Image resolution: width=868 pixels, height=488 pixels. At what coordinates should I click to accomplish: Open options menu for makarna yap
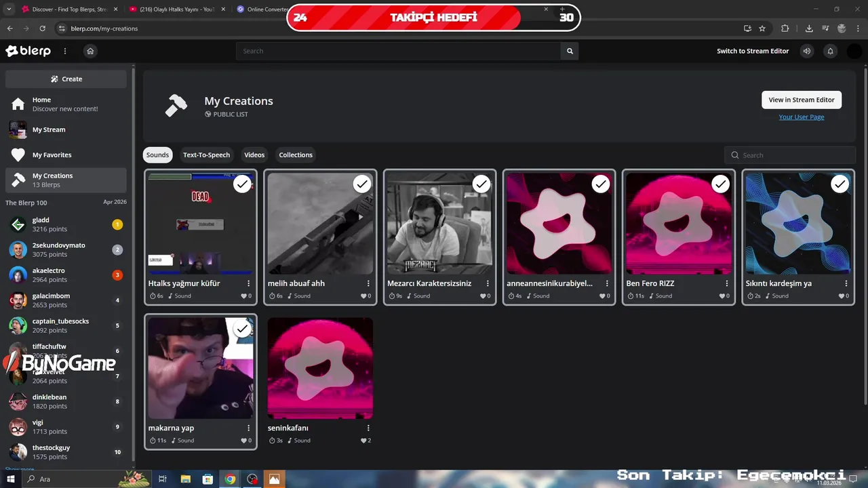[x=249, y=428]
